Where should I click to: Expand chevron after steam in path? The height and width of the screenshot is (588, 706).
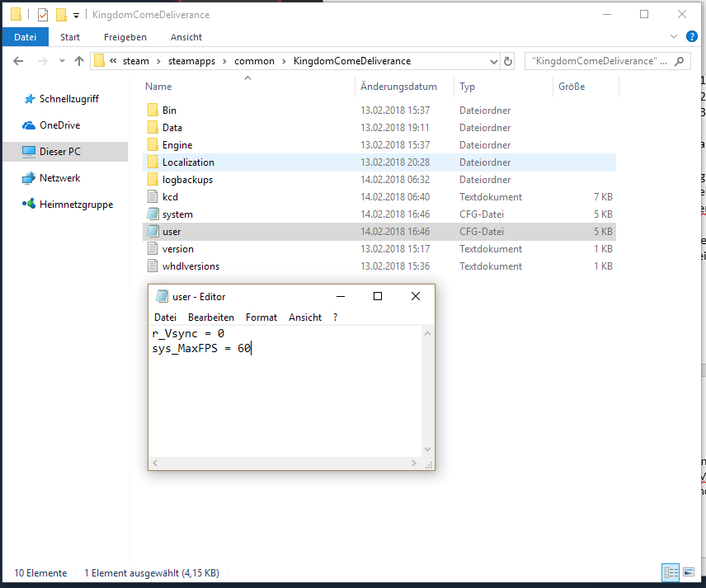pyautogui.click(x=158, y=61)
